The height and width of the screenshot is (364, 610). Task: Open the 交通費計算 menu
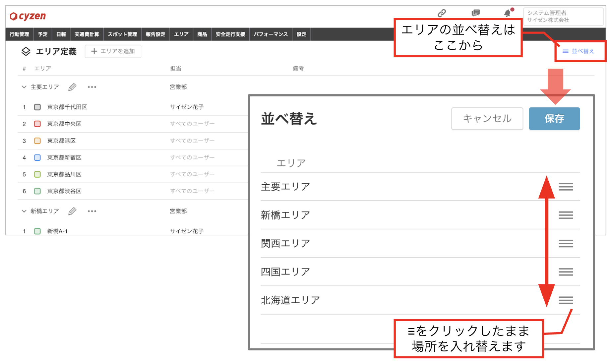click(x=87, y=34)
